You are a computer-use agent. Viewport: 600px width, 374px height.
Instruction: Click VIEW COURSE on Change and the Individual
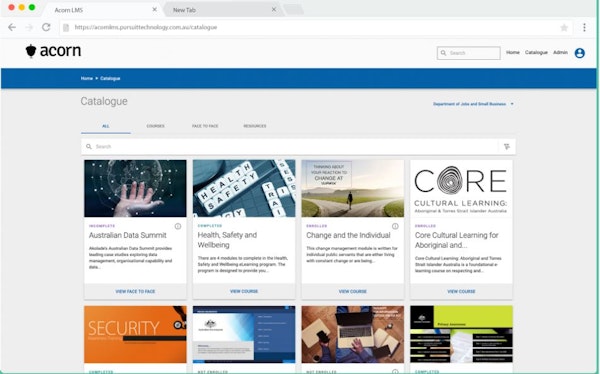click(353, 291)
